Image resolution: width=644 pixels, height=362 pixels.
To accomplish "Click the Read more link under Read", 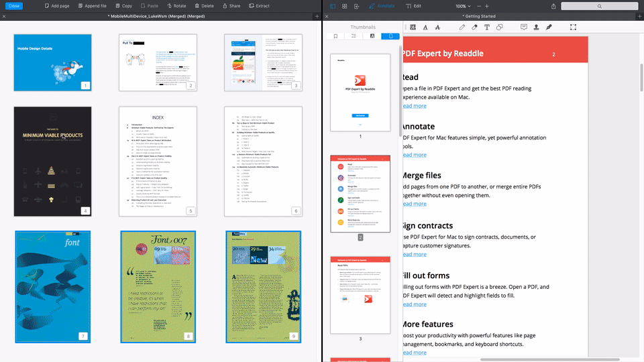I will (x=415, y=106).
